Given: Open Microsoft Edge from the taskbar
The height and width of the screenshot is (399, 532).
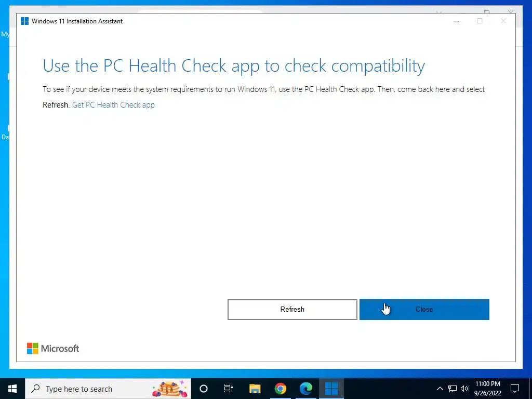Looking at the screenshot, I should [x=306, y=389].
